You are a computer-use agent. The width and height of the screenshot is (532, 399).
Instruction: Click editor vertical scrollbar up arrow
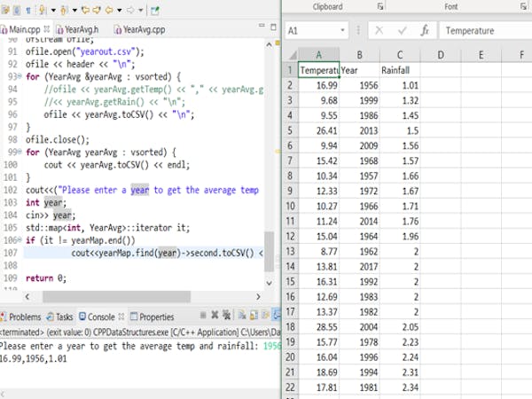click(x=269, y=44)
